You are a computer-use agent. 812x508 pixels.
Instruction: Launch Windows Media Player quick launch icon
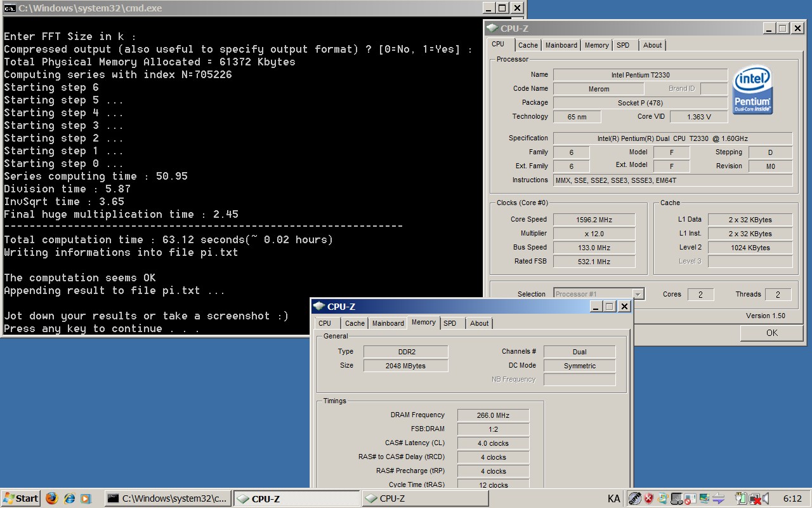pos(86,498)
